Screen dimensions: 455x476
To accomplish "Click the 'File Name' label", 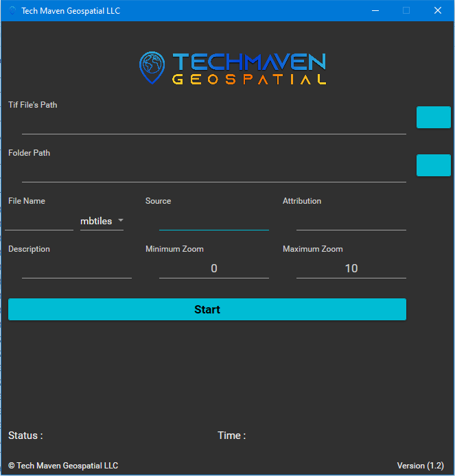I will click(27, 201).
